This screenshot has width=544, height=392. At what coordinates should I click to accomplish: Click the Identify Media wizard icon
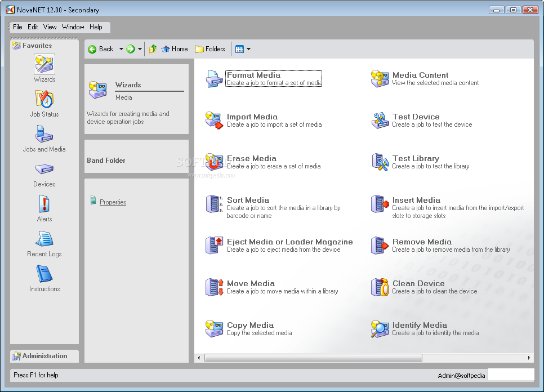(380, 328)
